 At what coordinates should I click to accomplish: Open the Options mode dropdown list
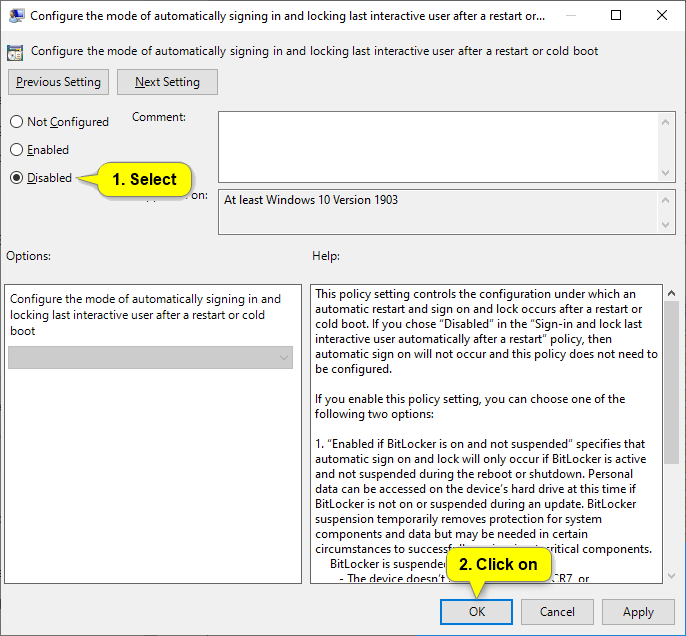[150, 358]
